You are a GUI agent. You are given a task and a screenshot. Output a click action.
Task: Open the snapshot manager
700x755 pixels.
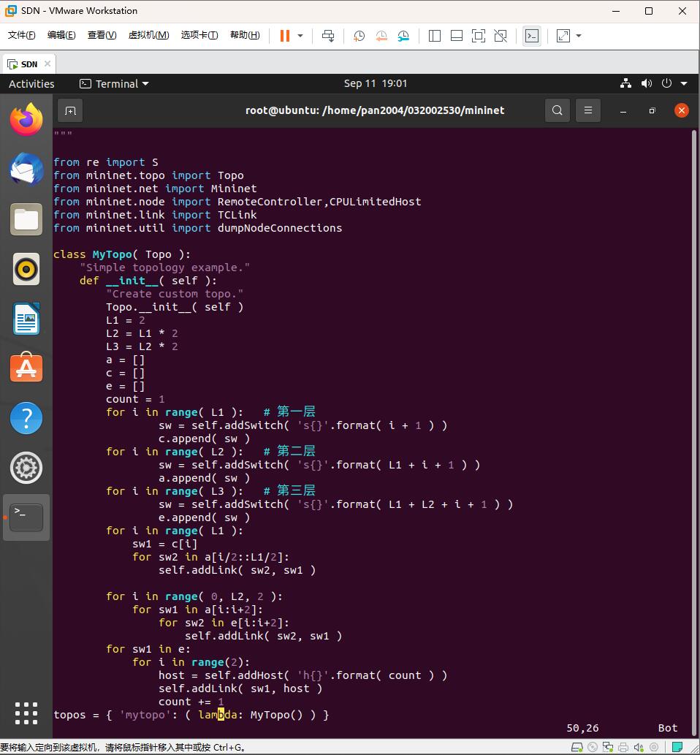pos(403,36)
